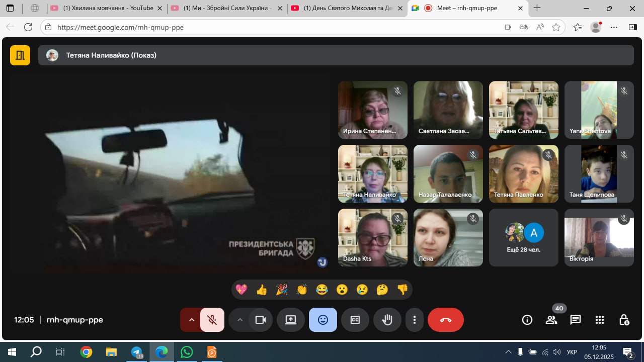
Task: Send the thumbs up reaction
Action: pos(262,290)
